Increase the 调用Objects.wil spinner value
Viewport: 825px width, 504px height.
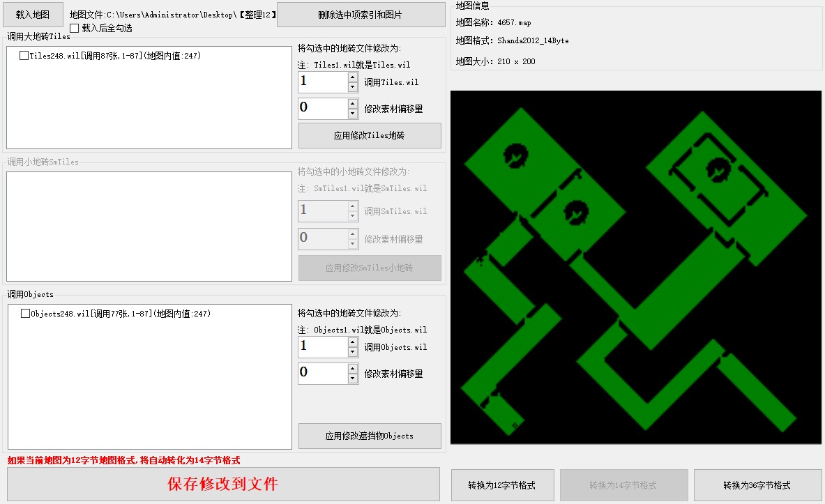(353, 342)
